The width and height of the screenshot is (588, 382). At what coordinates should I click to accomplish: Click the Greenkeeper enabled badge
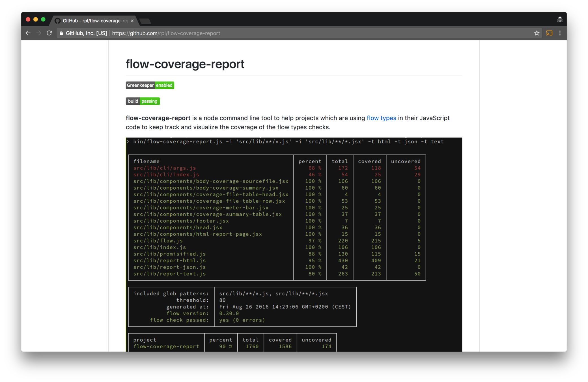(150, 85)
